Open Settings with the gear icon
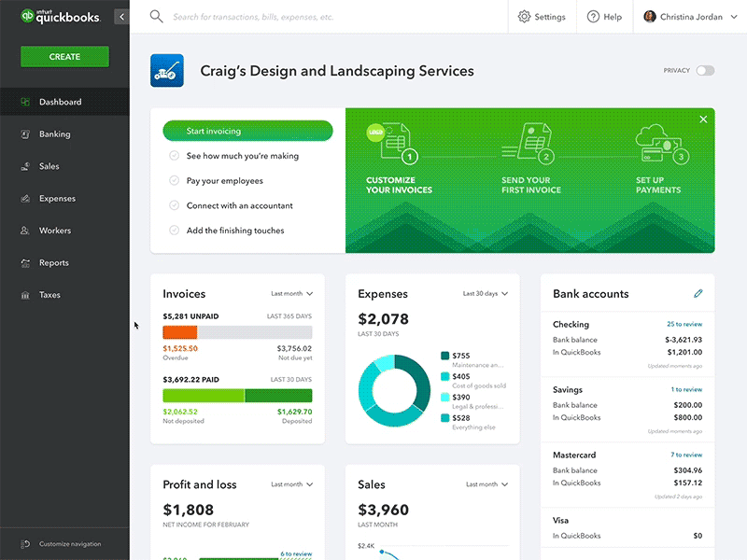 [526, 16]
